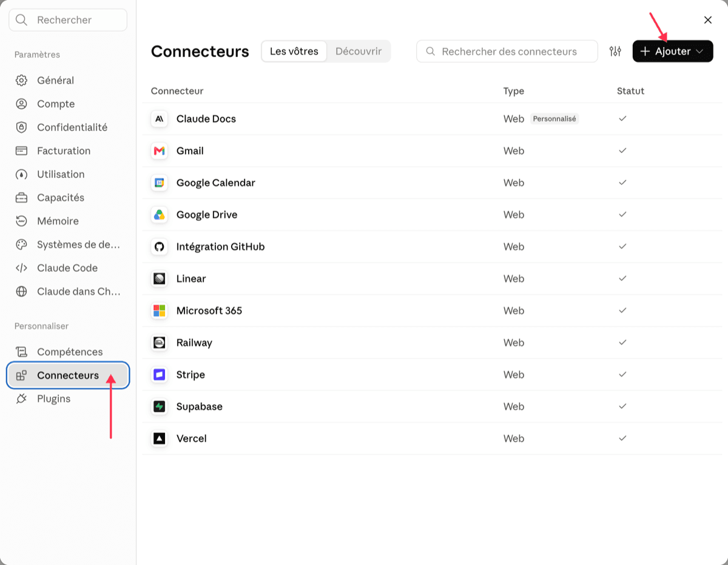Click the Claude Docs connector icon
Viewport: 728px width, 565px height.
pos(160,119)
